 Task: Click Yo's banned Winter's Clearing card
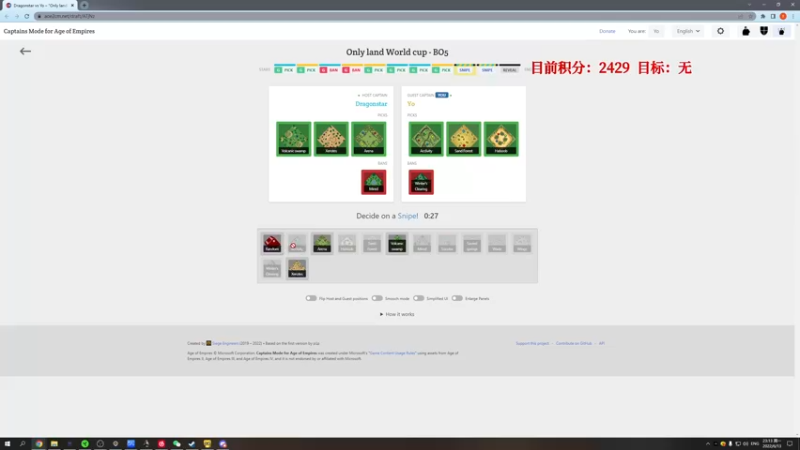[x=421, y=182]
